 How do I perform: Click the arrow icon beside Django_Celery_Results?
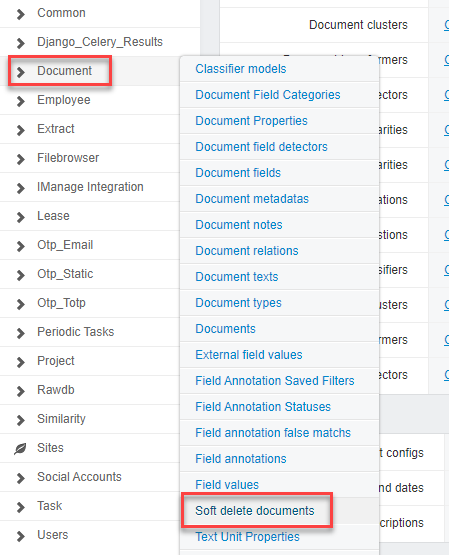coord(21,43)
